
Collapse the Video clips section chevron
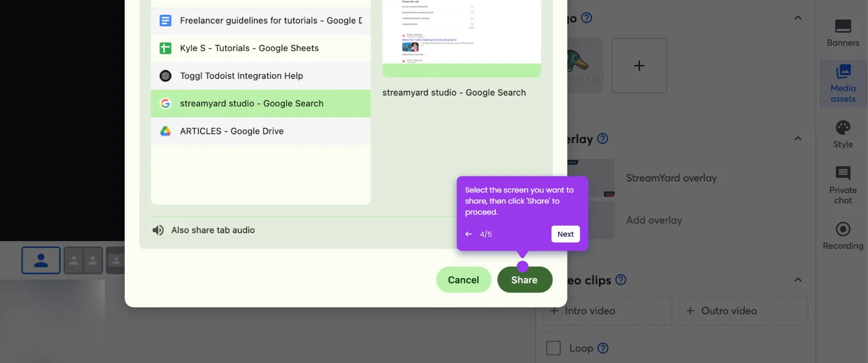[798, 279]
